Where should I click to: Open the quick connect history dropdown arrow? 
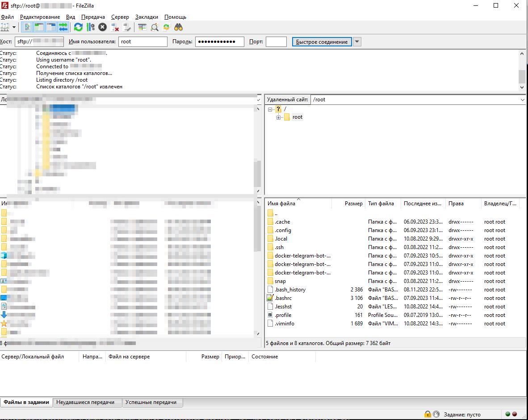(x=357, y=42)
